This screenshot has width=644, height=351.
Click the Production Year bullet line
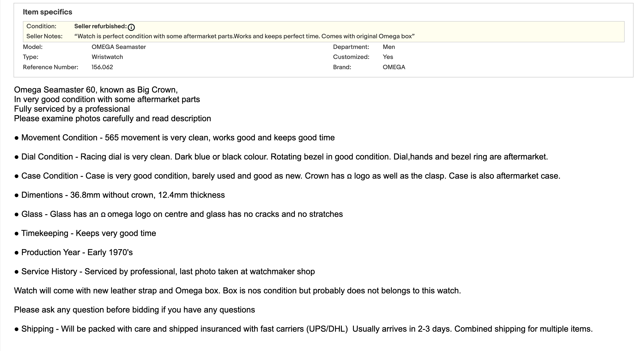point(73,252)
